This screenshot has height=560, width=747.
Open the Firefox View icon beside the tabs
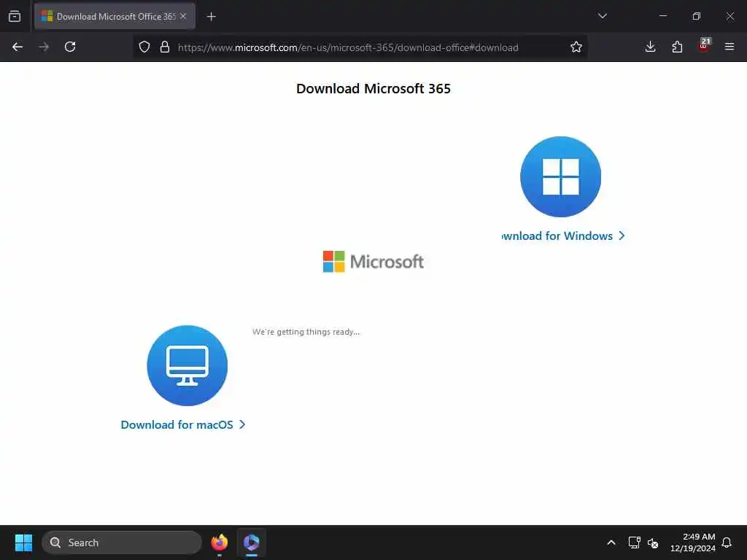(x=15, y=16)
